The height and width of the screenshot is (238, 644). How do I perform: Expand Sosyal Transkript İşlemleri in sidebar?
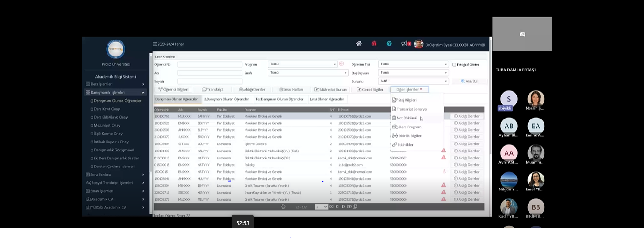coord(115,183)
